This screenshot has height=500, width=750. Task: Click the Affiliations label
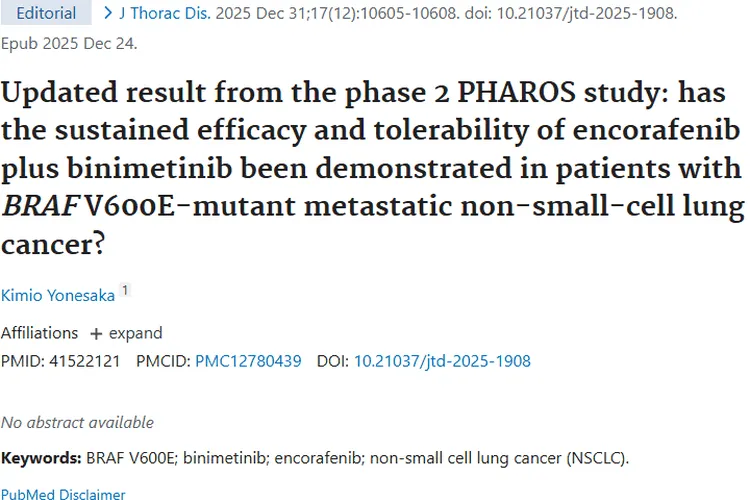[39, 334]
